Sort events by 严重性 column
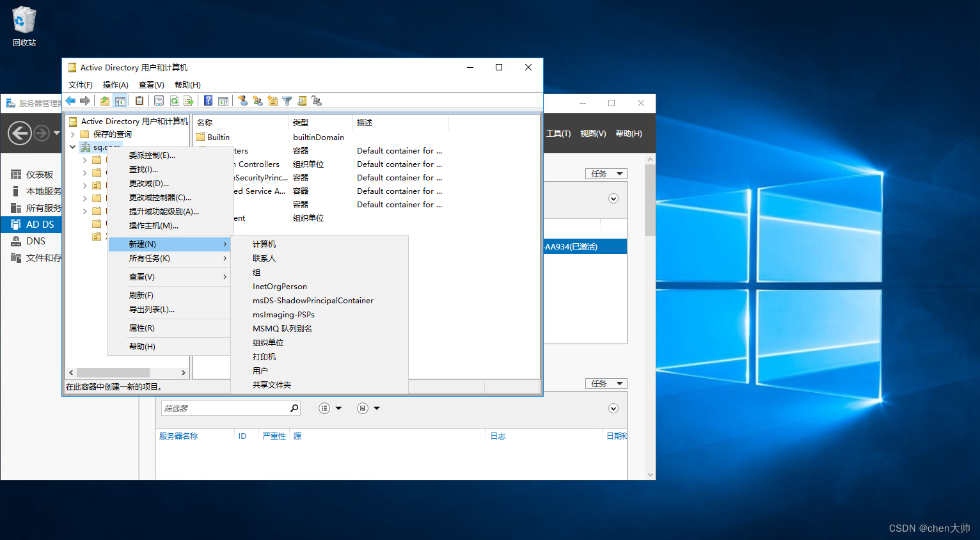 pyautogui.click(x=274, y=436)
